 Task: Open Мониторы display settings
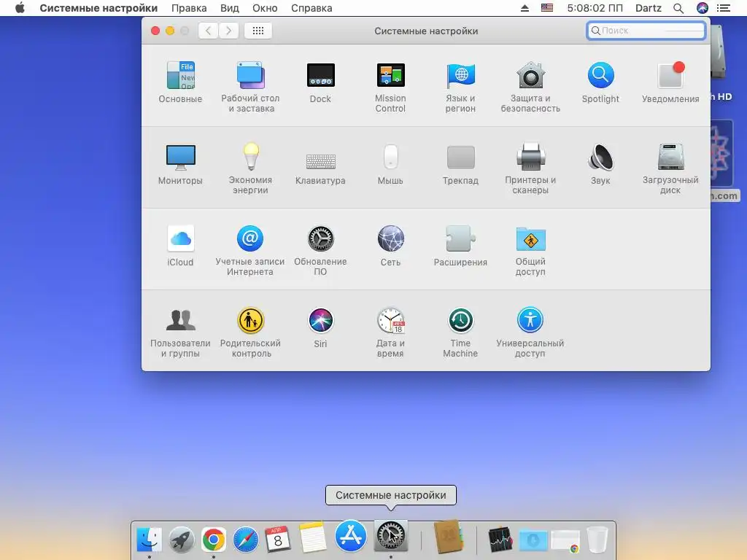click(180, 164)
